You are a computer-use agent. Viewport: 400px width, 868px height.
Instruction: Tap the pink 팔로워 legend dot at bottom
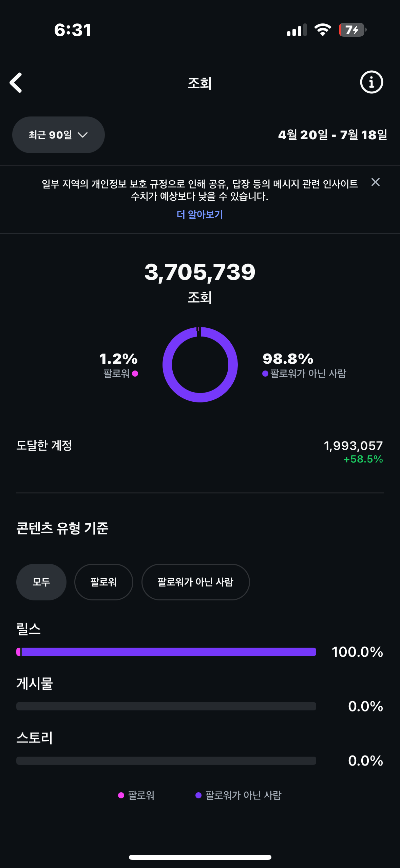coord(121,795)
